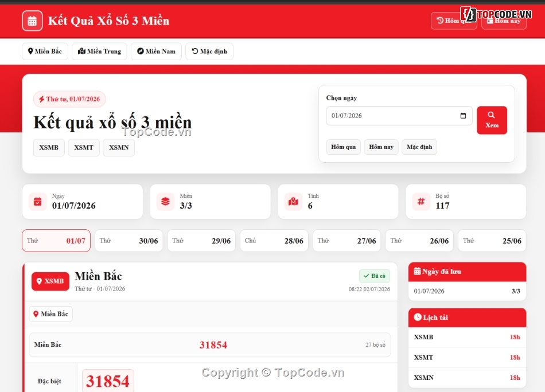This screenshot has width=545, height=392.
Task: Open saved day 01/07/2026 entry
Action: point(467,291)
